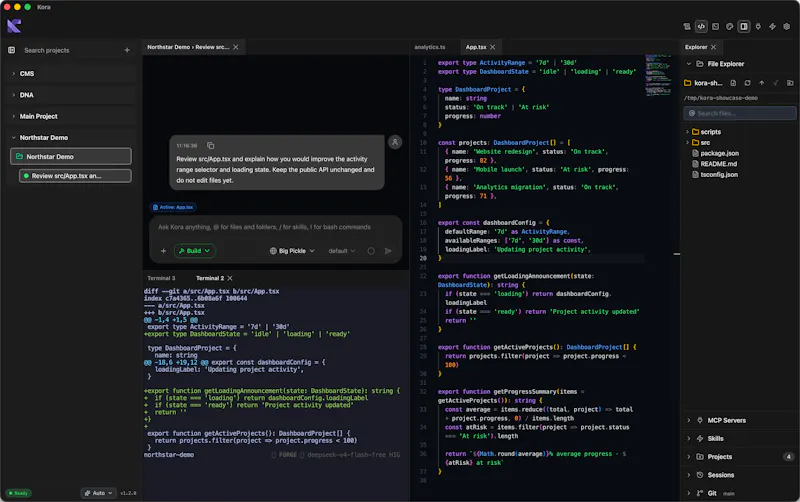Toggle the code editor view icon

701,27
